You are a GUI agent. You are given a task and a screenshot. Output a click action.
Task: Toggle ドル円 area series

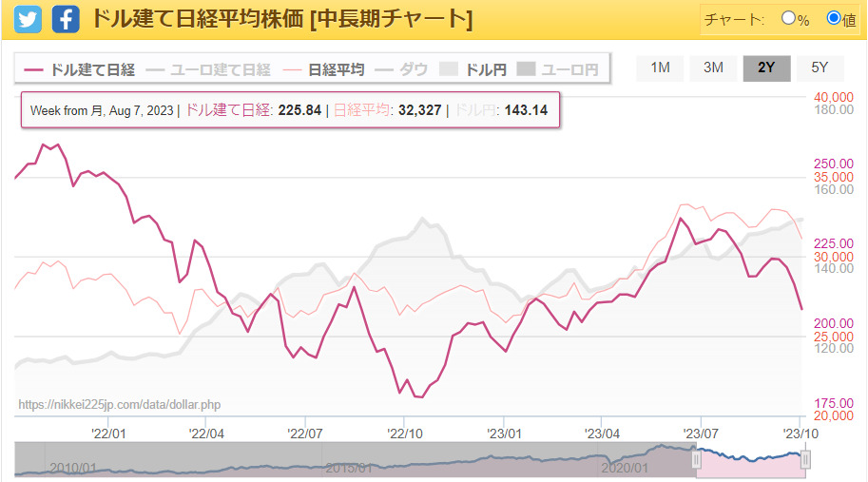coord(473,69)
